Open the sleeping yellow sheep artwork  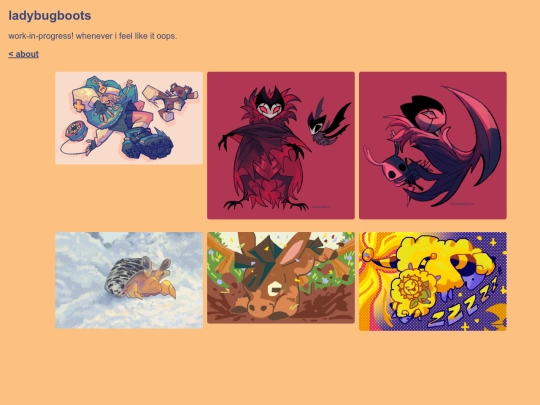pos(433,281)
